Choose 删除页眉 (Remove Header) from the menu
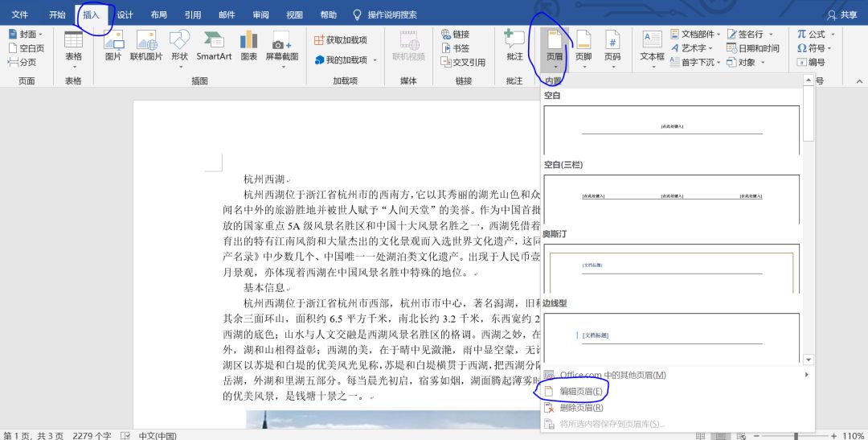 point(580,407)
